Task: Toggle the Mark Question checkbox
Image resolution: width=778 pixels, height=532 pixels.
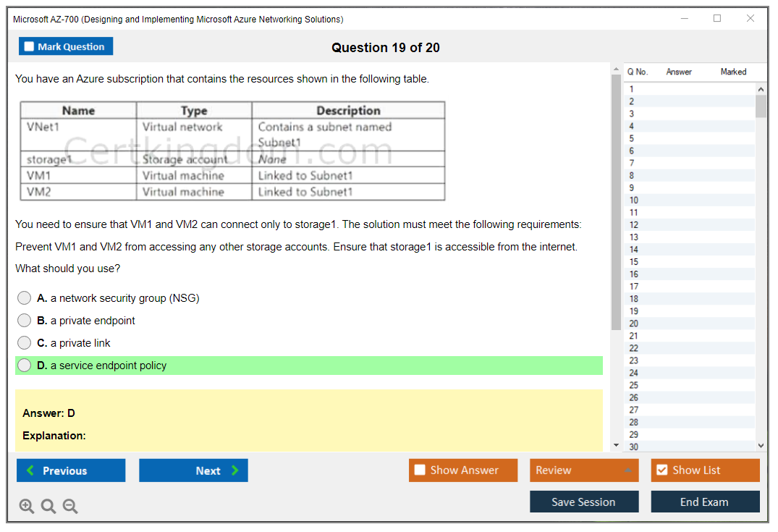Action: pyautogui.click(x=30, y=47)
